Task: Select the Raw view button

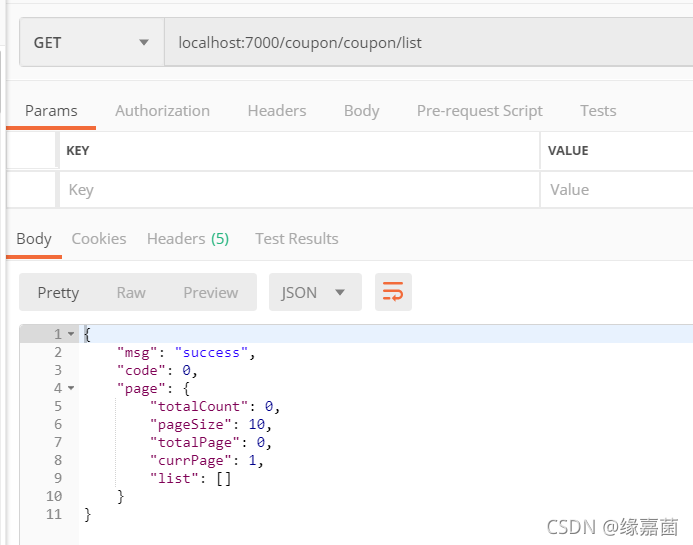Action: click(x=131, y=292)
